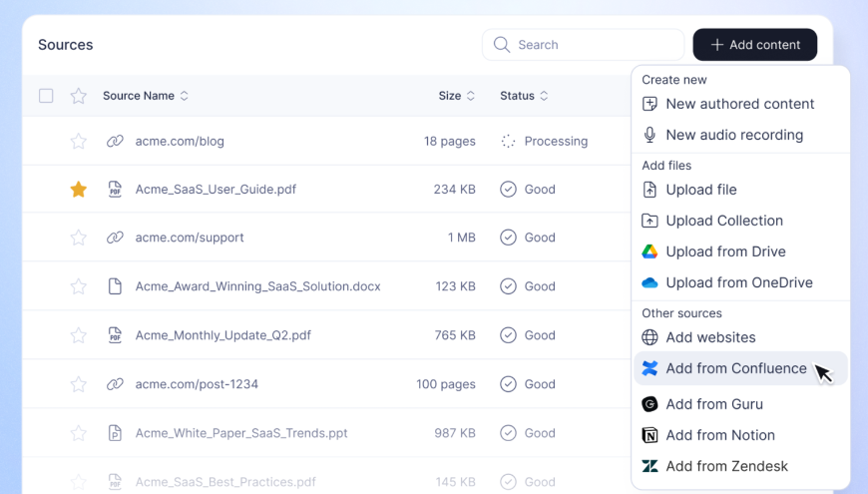Choose Add from Notion
The width and height of the screenshot is (868, 494).
(x=740, y=435)
